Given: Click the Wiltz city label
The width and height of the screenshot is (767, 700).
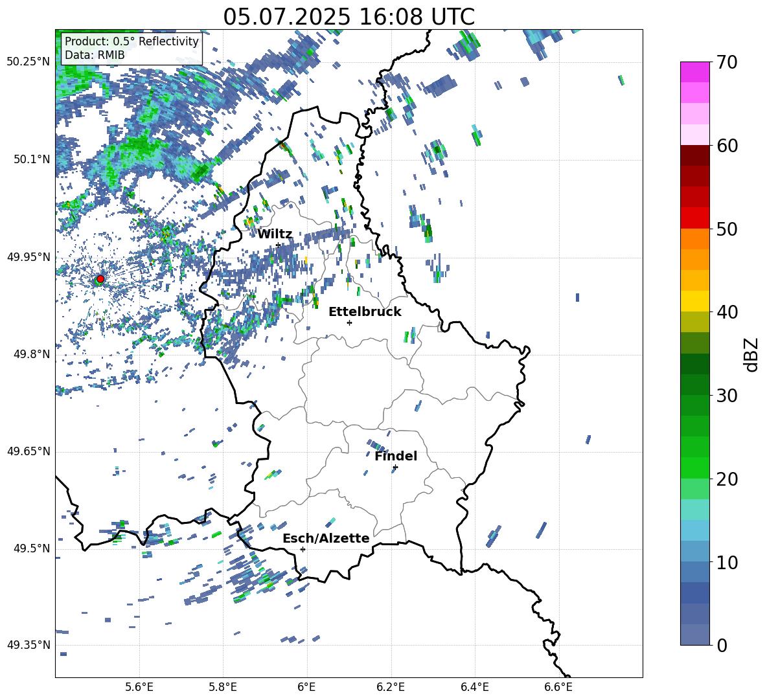Looking at the screenshot, I should click(275, 234).
